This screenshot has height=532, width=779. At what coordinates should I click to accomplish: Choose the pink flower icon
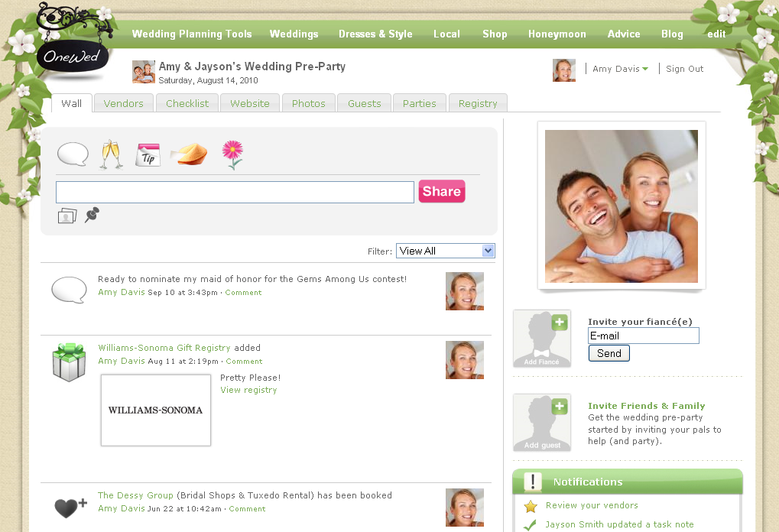232,154
